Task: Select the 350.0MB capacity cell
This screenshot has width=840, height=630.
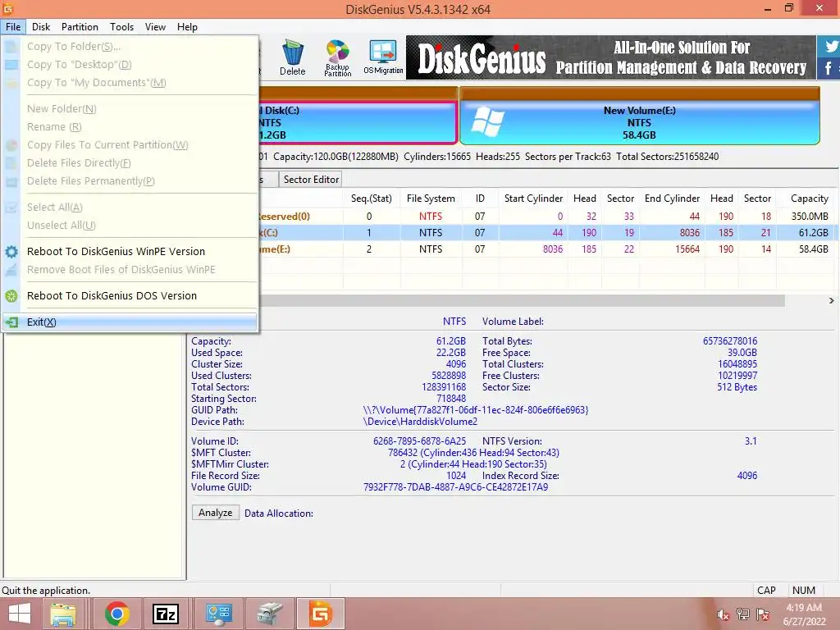Action: pyautogui.click(x=810, y=217)
